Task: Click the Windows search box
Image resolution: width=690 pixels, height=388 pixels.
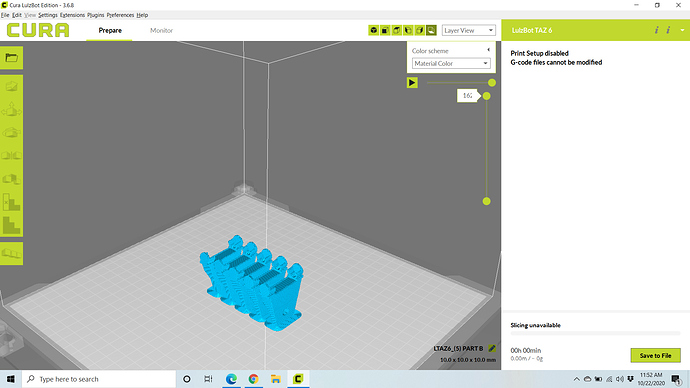Action: [x=99, y=379]
